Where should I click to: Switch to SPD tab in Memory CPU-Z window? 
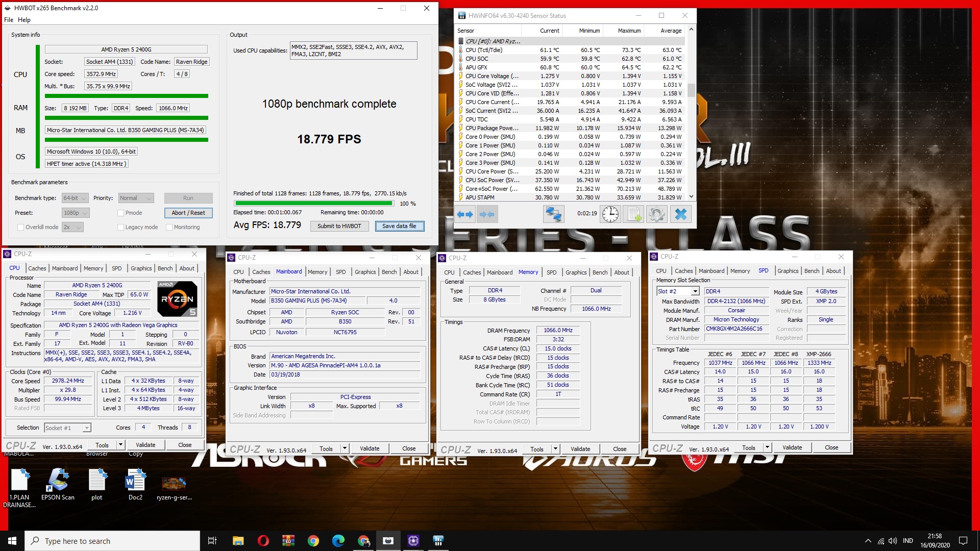click(551, 272)
